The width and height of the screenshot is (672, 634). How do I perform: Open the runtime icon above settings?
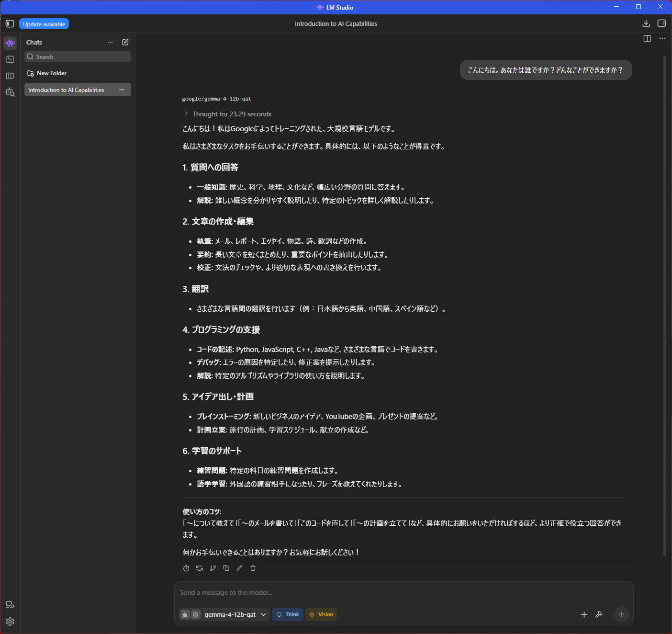(10, 604)
